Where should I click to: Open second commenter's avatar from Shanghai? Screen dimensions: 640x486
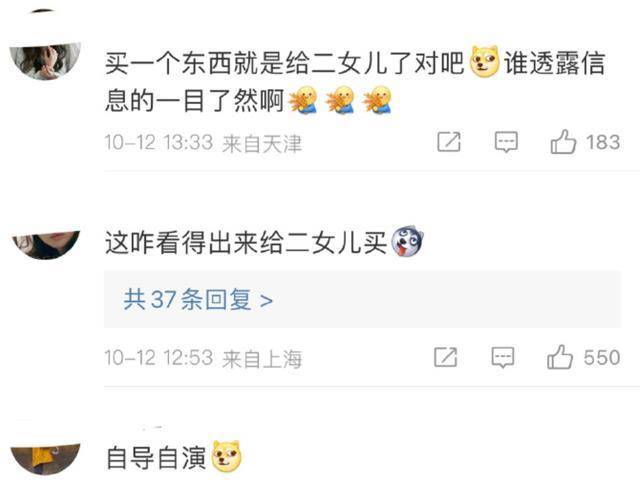pyautogui.click(x=46, y=244)
